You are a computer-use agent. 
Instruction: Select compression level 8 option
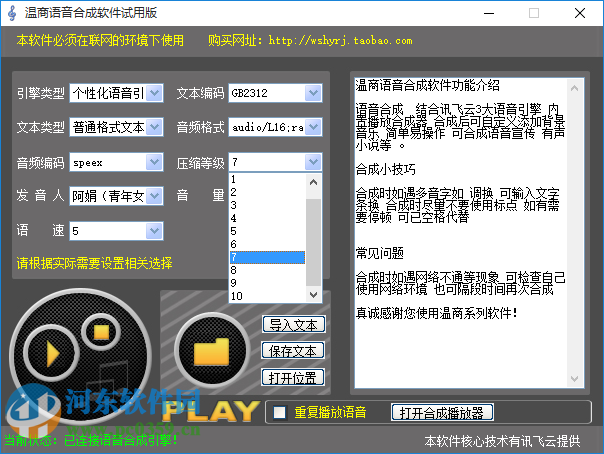tap(267, 270)
